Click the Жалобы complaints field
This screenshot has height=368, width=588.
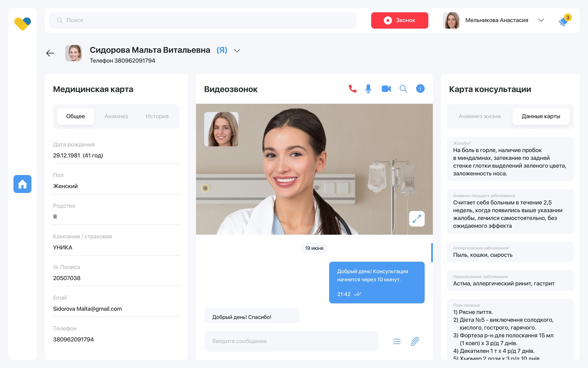(510, 159)
